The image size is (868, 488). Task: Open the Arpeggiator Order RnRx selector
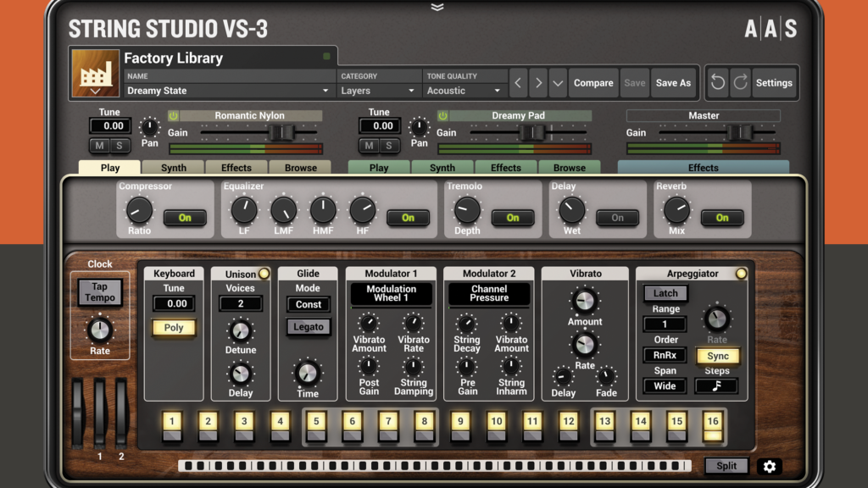pyautogui.click(x=665, y=355)
